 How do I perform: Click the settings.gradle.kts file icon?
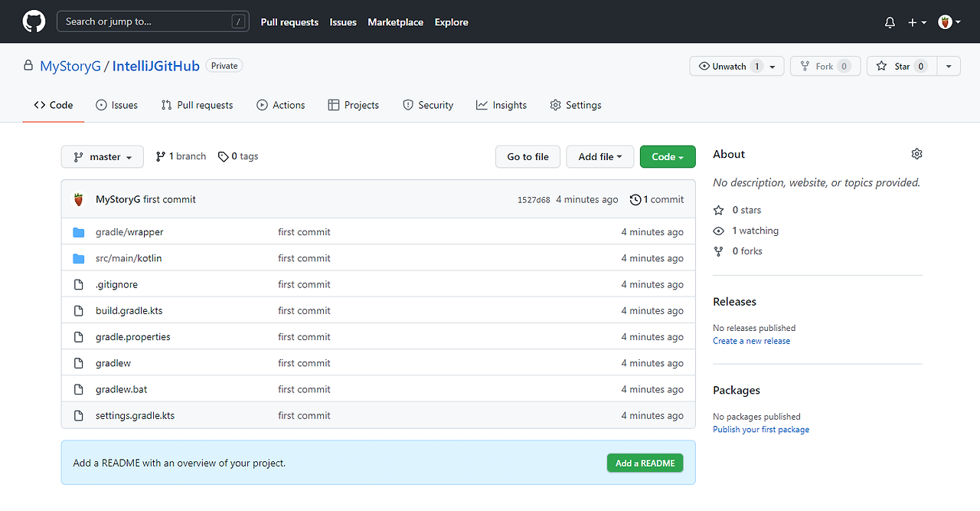tap(78, 415)
